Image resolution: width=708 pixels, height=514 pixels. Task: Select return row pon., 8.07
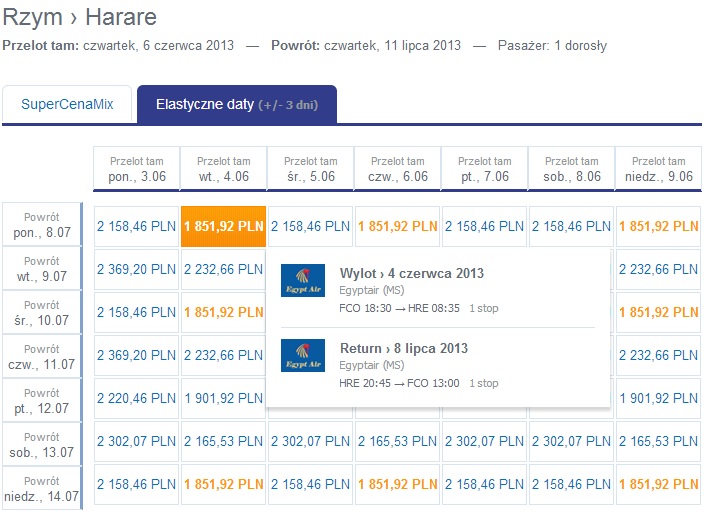(42, 224)
